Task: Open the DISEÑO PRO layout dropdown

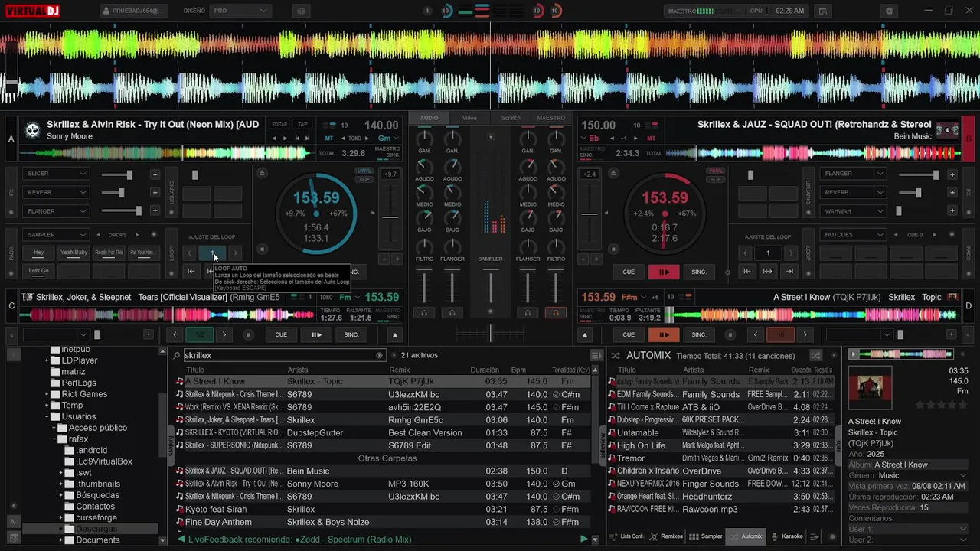Action: pyautogui.click(x=241, y=11)
